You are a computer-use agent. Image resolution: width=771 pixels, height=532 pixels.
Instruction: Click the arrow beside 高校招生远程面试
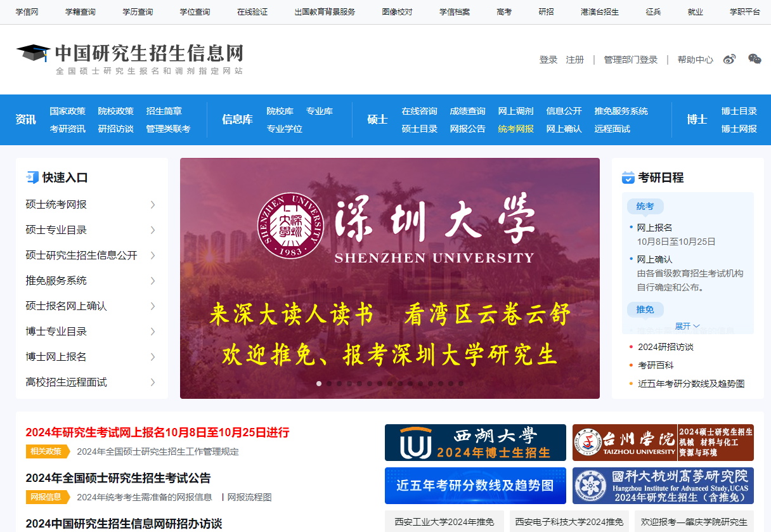pos(153,382)
